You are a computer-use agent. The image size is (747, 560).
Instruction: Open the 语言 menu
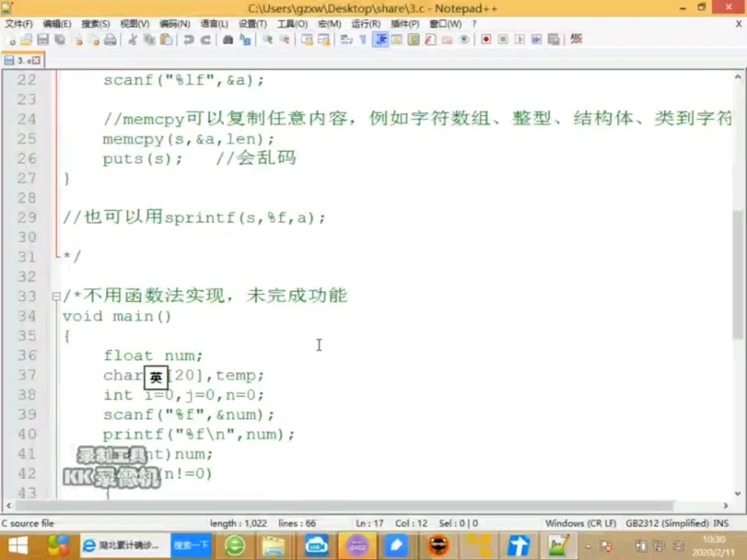point(214,23)
